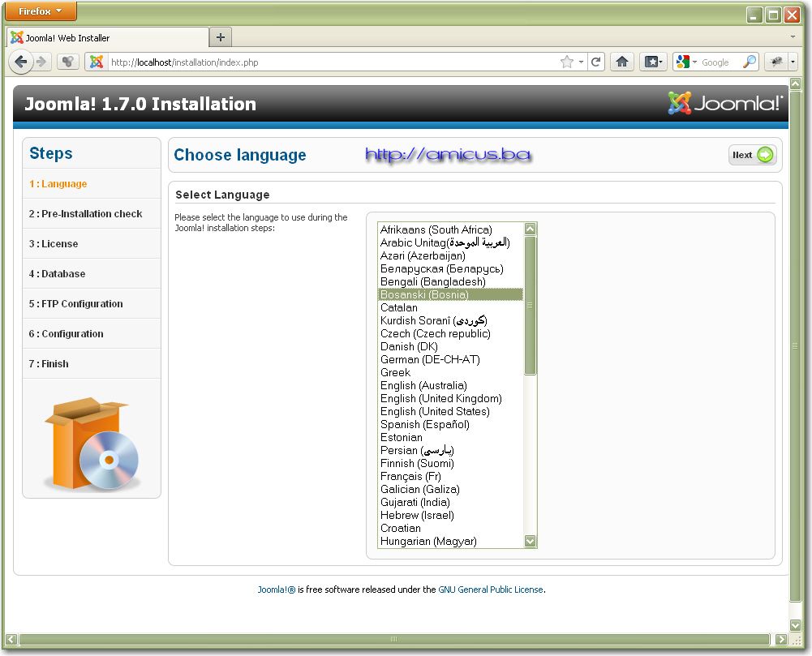The height and width of the screenshot is (656, 812).
Task: Click the green Next arrow button
Action: [x=753, y=155]
